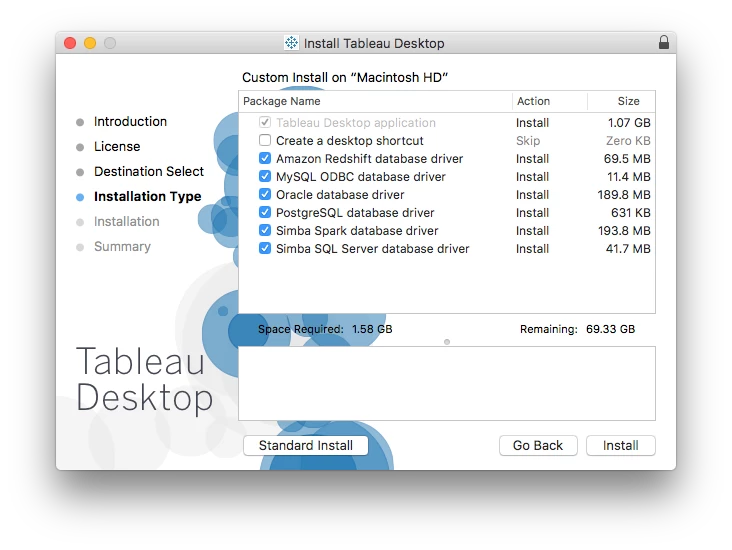Image resolution: width=732 pixels, height=550 pixels.
Task: Click the 41.7 MB size value
Action: pyautogui.click(x=628, y=249)
